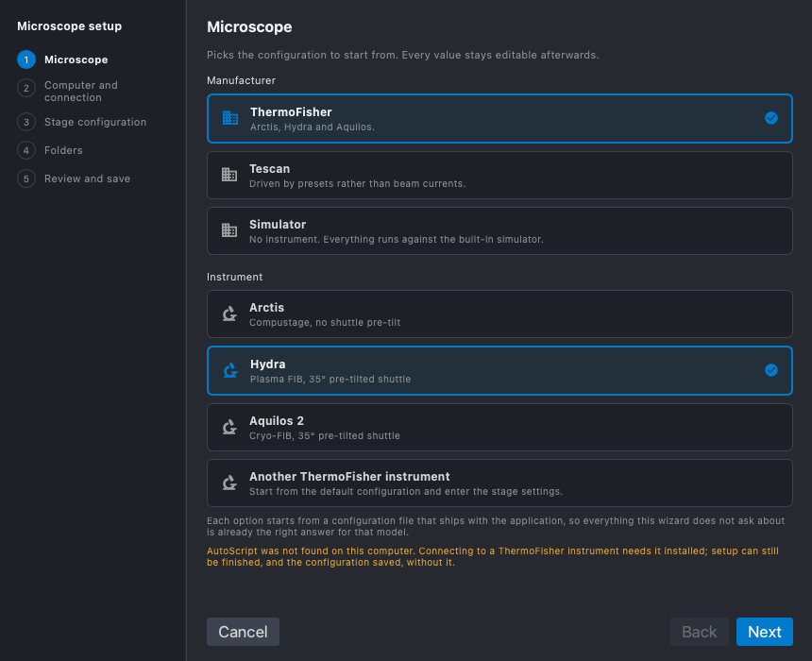Click step 2 number circle
812x661 pixels.
click(26, 88)
